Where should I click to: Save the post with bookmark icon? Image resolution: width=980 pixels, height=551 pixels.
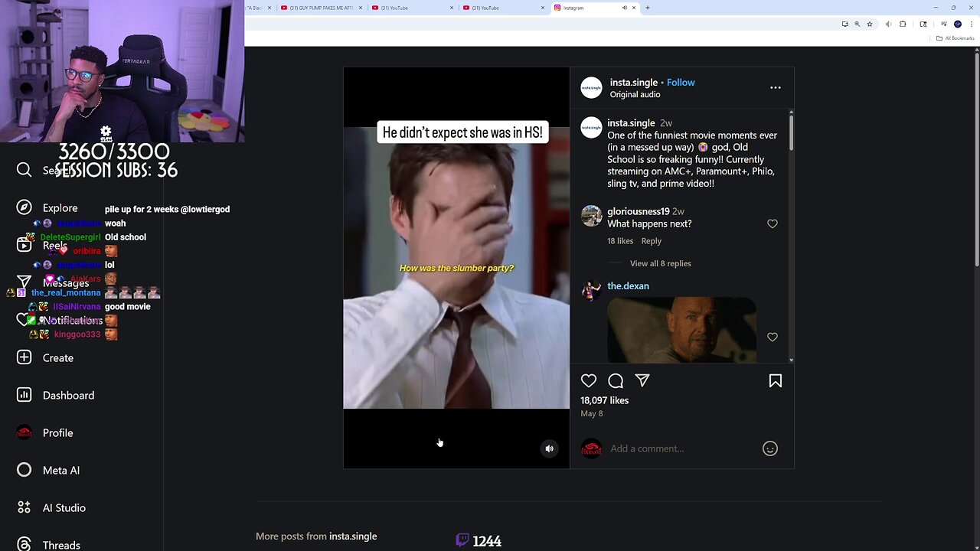pos(776,380)
